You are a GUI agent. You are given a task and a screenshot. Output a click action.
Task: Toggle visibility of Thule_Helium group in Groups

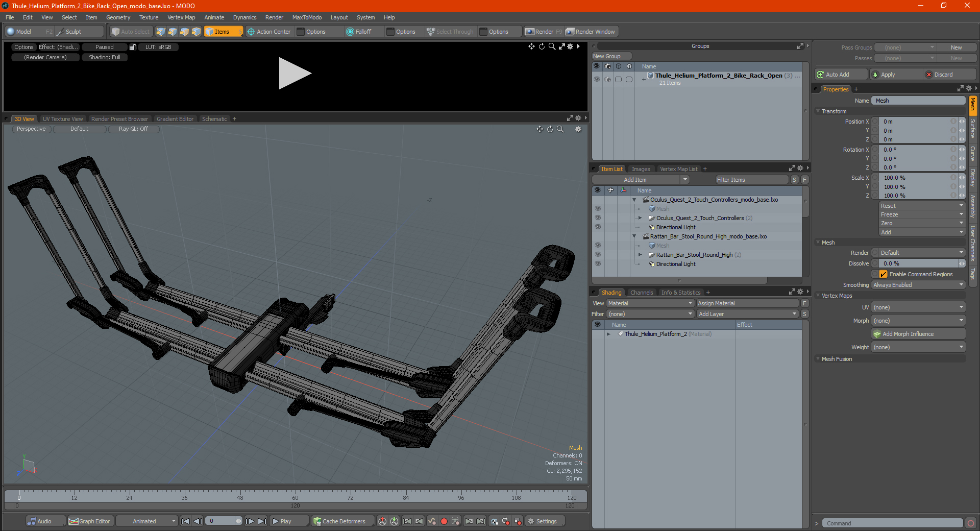(x=597, y=79)
